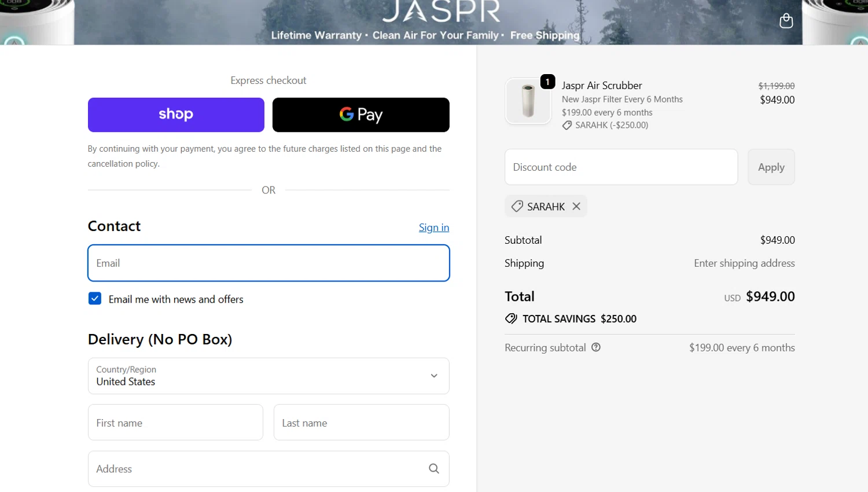Click the SARAHK discount tag icon
This screenshot has width=868, height=492.
click(x=517, y=206)
